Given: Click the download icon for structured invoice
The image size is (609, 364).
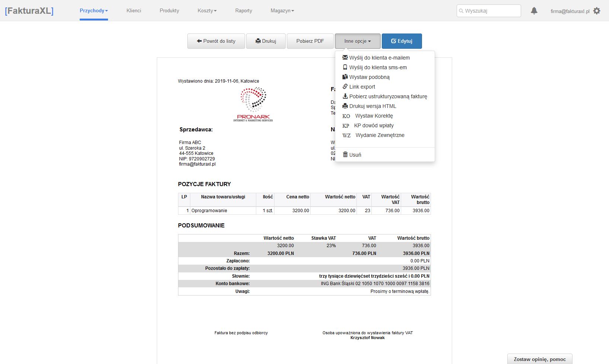Looking at the screenshot, I should pos(345,96).
